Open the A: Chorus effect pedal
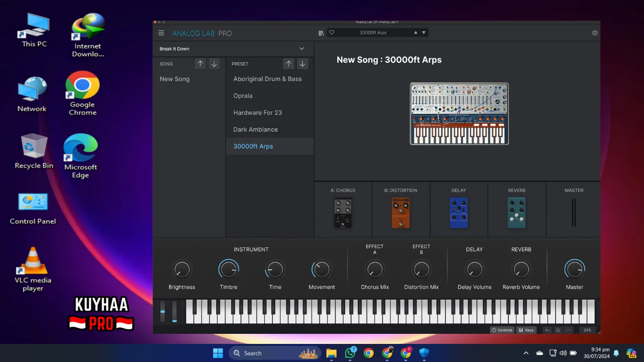The width and height of the screenshot is (644, 362). (x=343, y=213)
